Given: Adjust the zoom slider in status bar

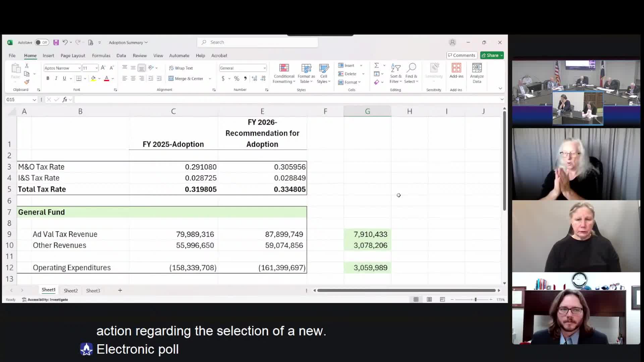Looking at the screenshot, I should coord(475,299).
